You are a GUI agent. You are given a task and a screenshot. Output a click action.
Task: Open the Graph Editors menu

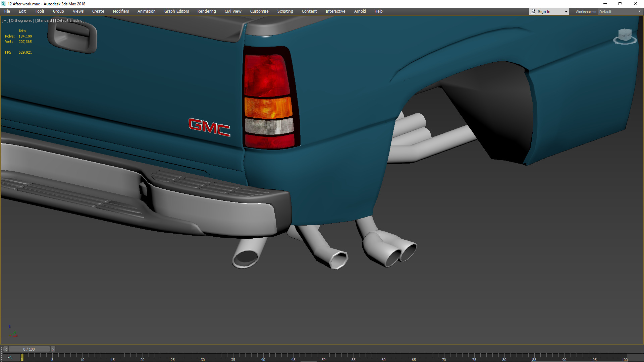pos(176,11)
